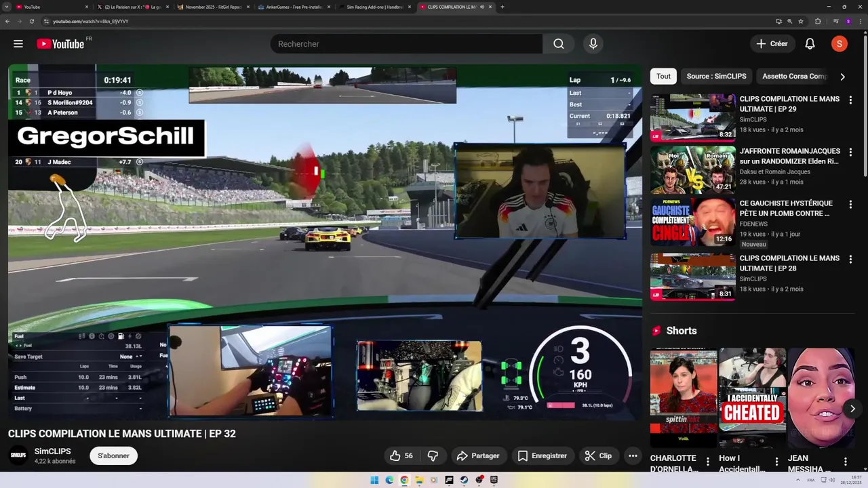Open the Chrome three-dot menu
Viewport: 868px width, 488px height.
tap(861, 21)
